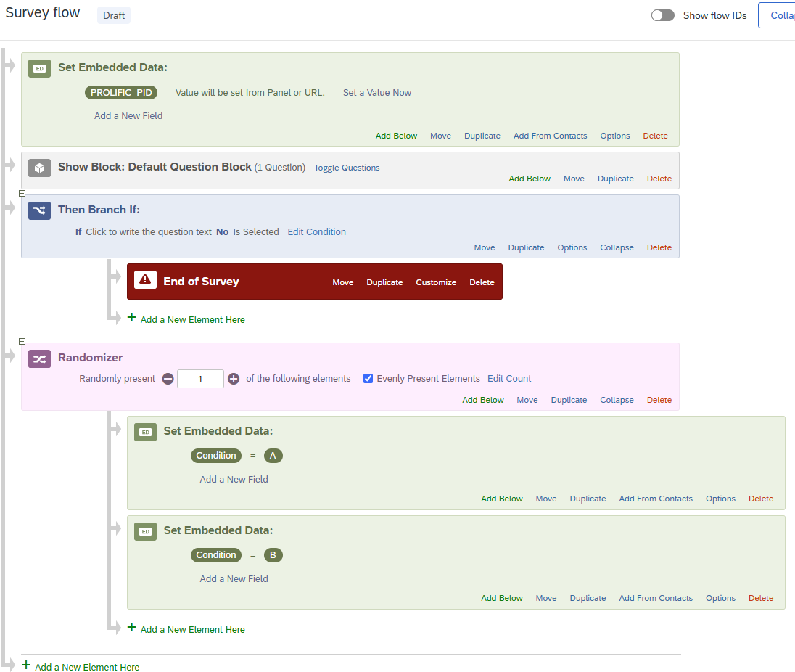The image size is (795, 672).
Task: Duplicate the End of Survey element
Action: [385, 282]
